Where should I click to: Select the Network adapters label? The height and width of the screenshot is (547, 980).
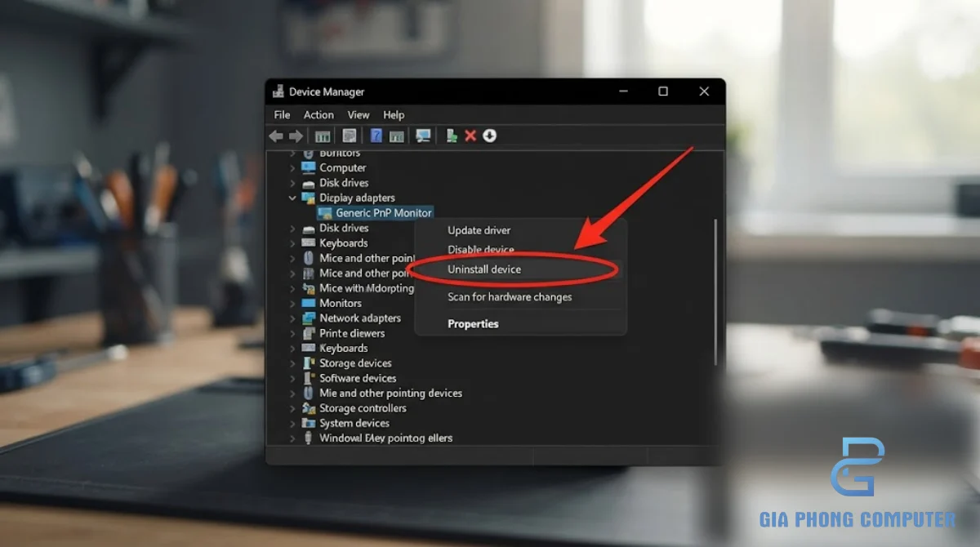(x=360, y=318)
